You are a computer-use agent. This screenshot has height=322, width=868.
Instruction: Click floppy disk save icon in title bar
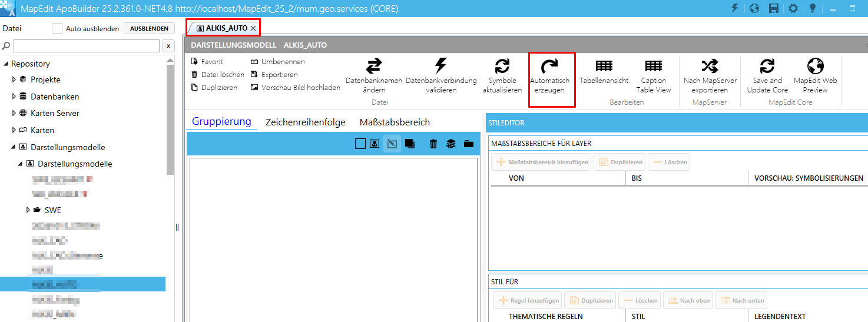pos(774,8)
